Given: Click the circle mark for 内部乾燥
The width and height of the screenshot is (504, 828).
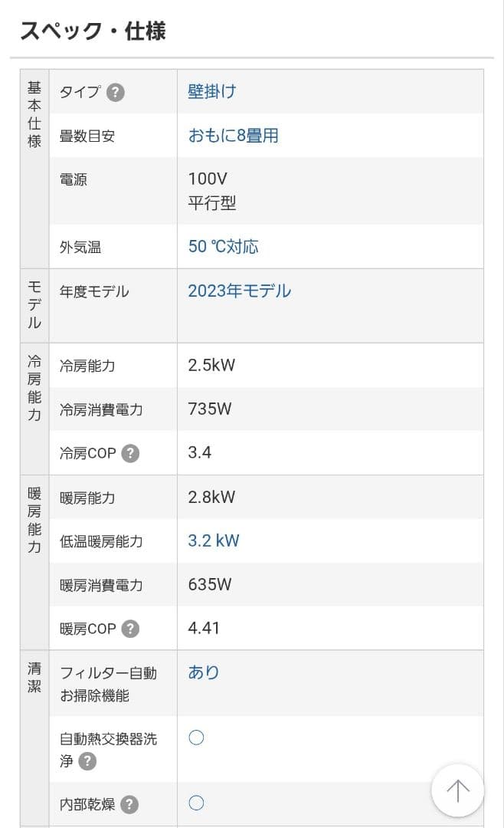Looking at the screenshot, I should 196,803.
